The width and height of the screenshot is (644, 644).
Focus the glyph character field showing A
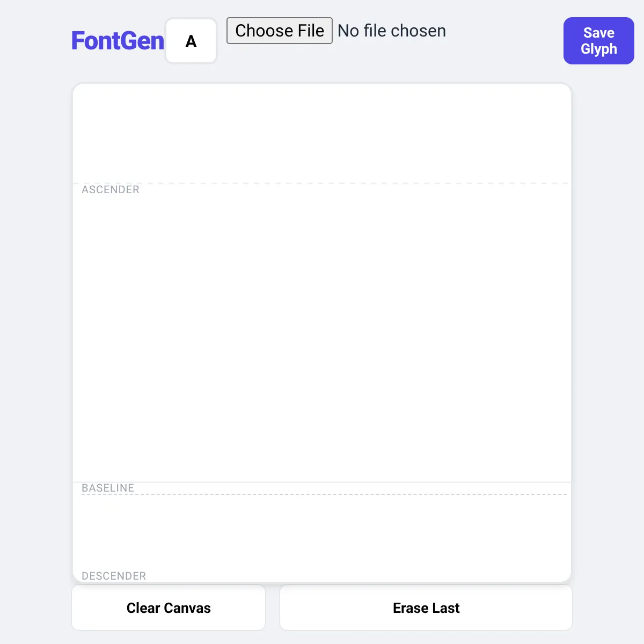(191, 41)
